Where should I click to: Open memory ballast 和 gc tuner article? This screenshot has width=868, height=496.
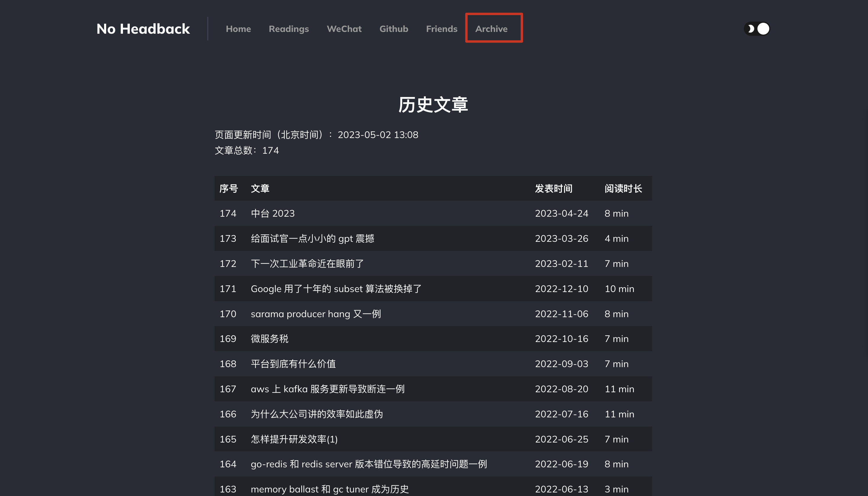329,489
